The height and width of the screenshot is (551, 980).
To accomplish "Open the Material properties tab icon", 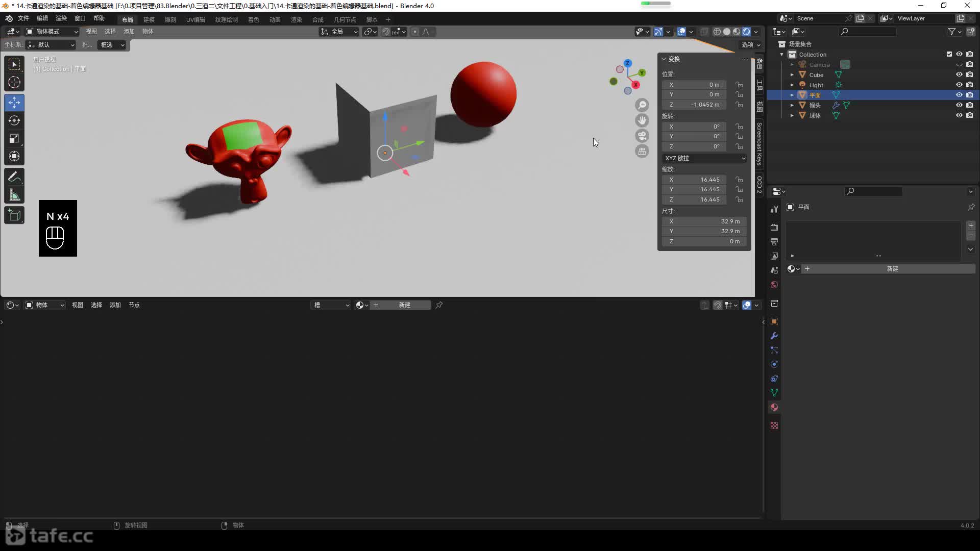I will tap(774, 407).
